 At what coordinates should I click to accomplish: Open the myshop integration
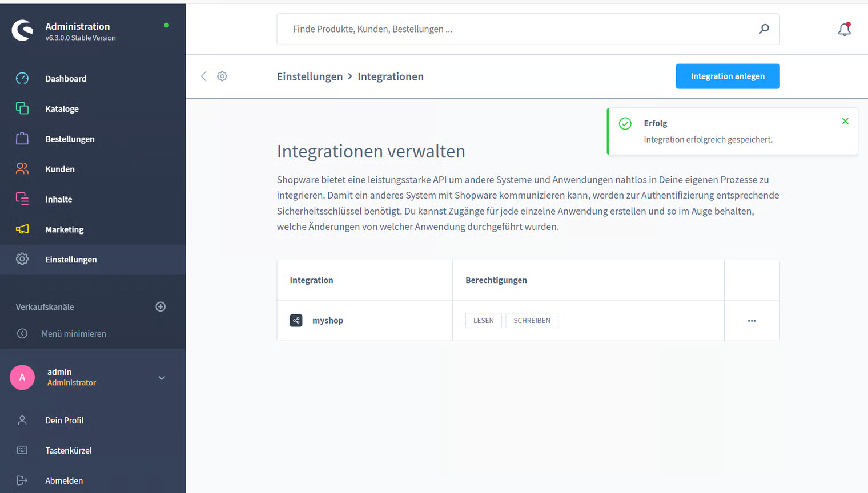pos(328,321)
